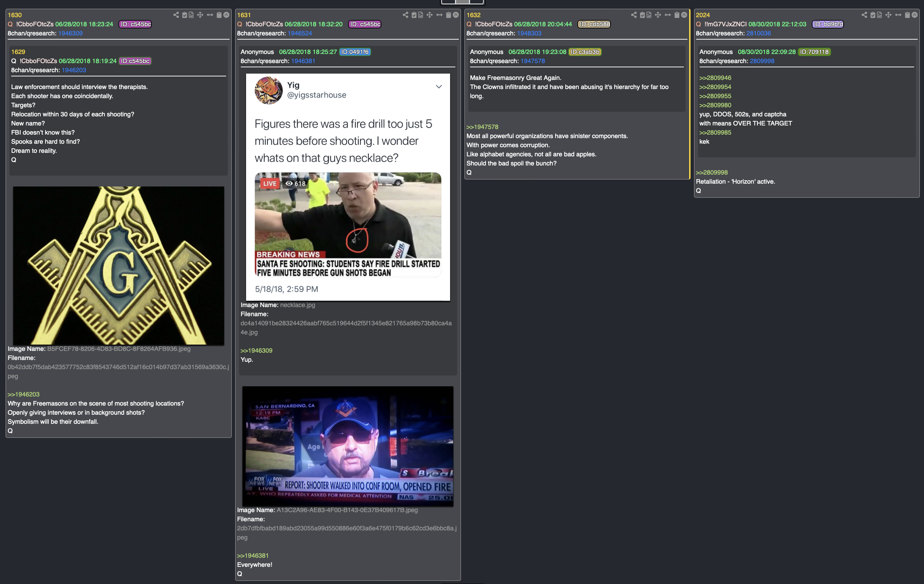924x584 pixels.
Task: Open the Masonic square and compass image
Action: (118, 265)
